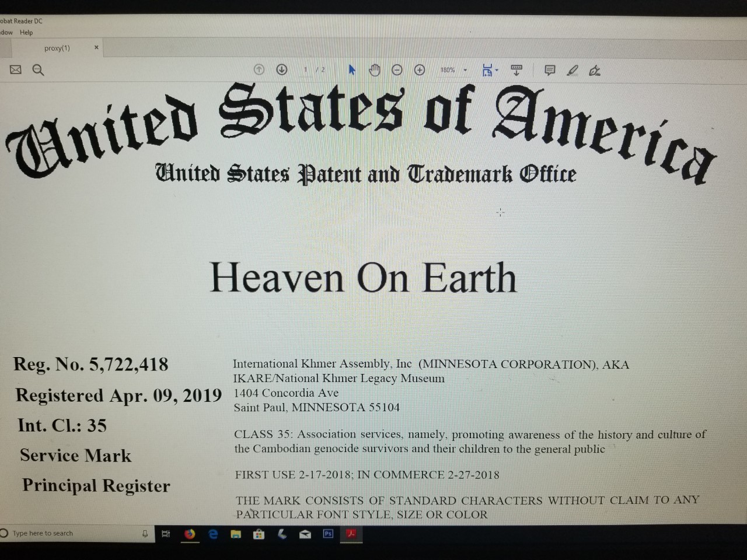The height and width of the screenshot is (560, 747).
Task: Click the scrolling mode toolbar icon
Action: pyautogui.click(x=516, y=70)
